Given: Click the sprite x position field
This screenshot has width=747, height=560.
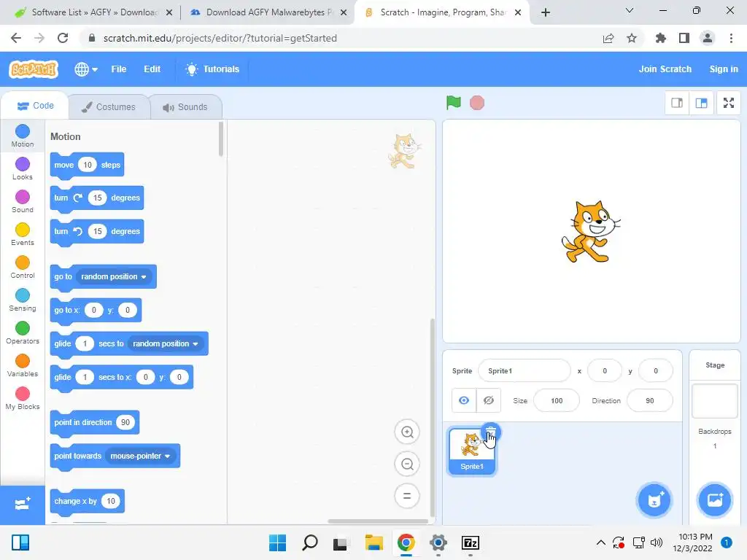Looking at the screenshot, I should point(605,371).
